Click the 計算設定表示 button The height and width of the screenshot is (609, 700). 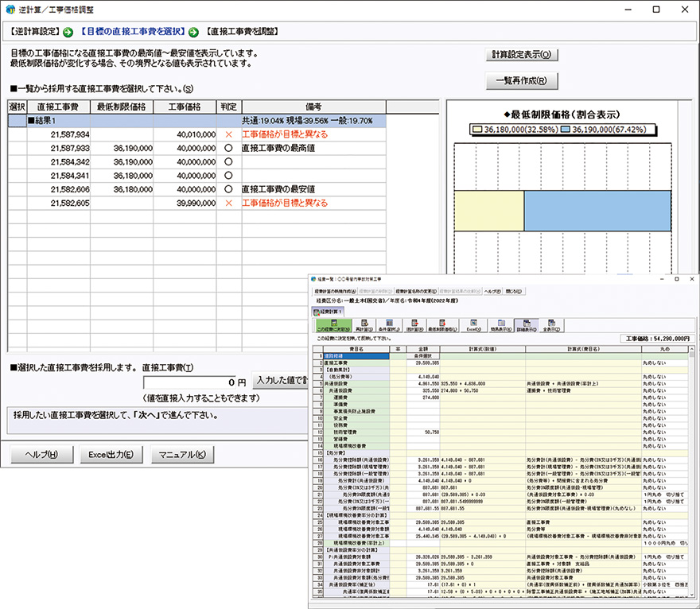521,55
